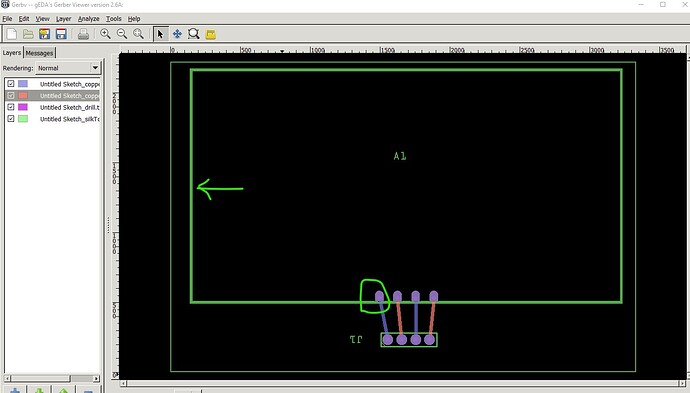This screenshot has width=690, height=393.
Task: Select the first Untitled Sketch_copper layer name
Action: 70,84
